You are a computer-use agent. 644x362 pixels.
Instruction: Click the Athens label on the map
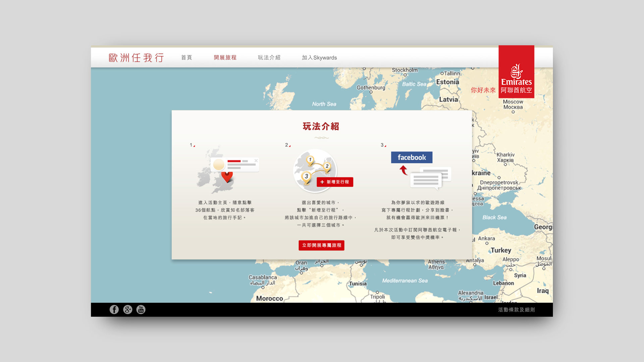[x=436, y=262]
